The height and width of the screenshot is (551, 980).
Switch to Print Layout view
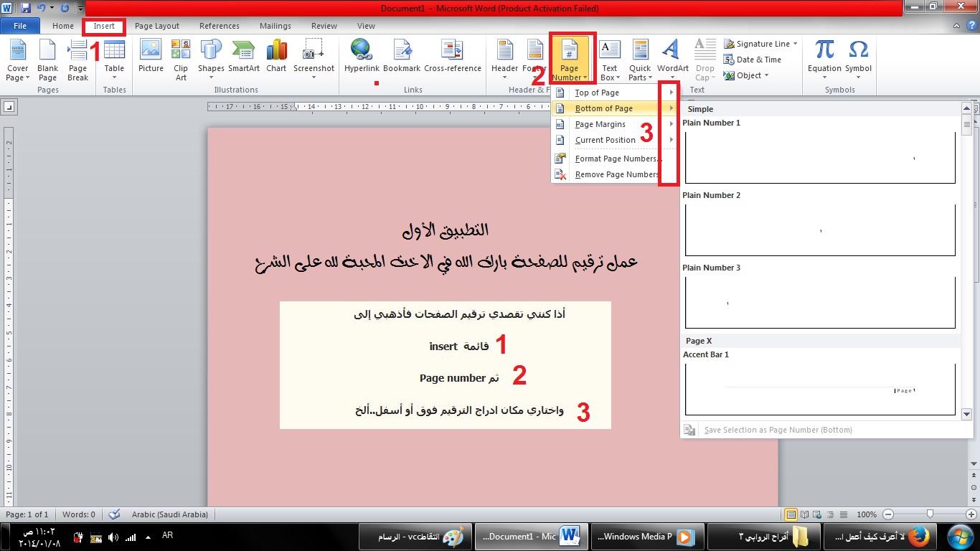tap(791, 514)
